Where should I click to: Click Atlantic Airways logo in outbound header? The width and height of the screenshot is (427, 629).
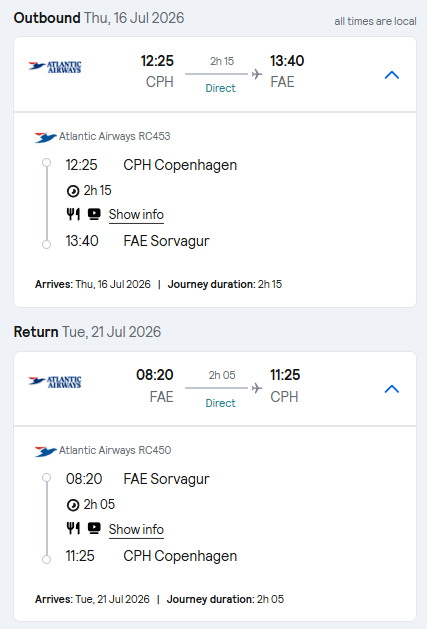tap(55, 67)
